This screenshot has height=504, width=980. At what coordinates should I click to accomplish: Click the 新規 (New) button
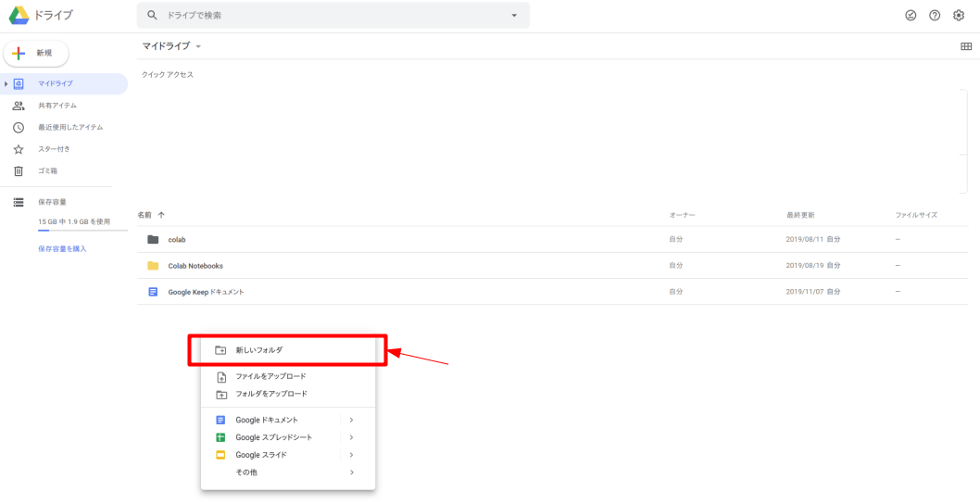click(x=36, y=54)
